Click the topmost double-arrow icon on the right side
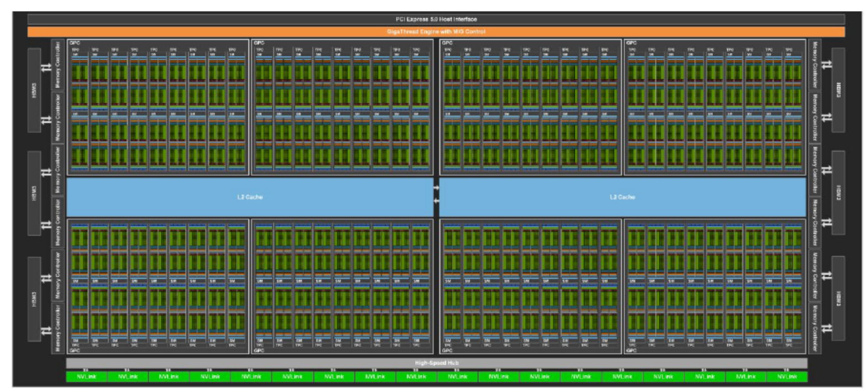This screenshot has height=391, width=868. coord(826,65)
